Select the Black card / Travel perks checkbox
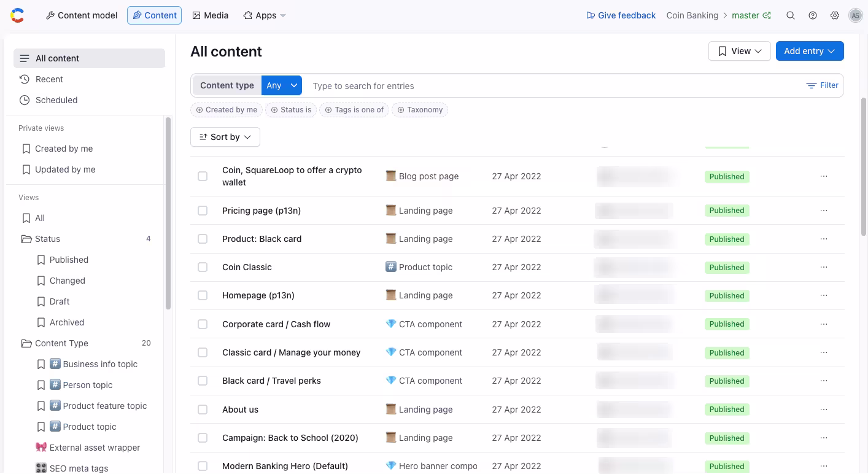 point(203,381)
